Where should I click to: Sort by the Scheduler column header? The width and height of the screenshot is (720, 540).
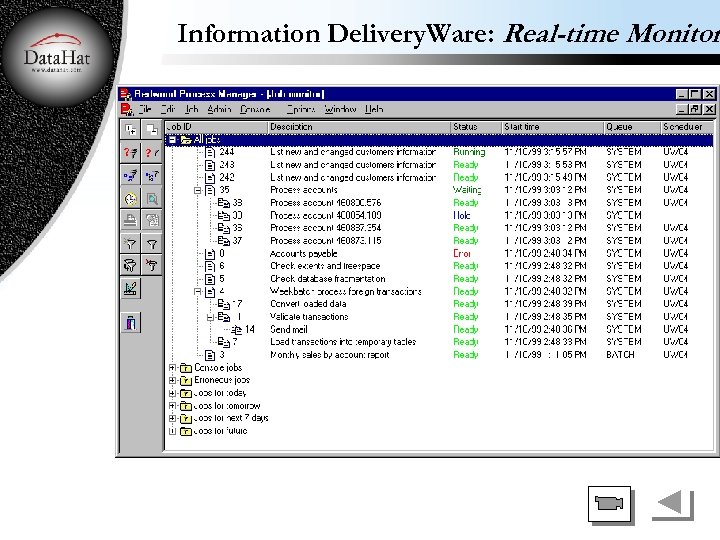click(x=687, y=127)
